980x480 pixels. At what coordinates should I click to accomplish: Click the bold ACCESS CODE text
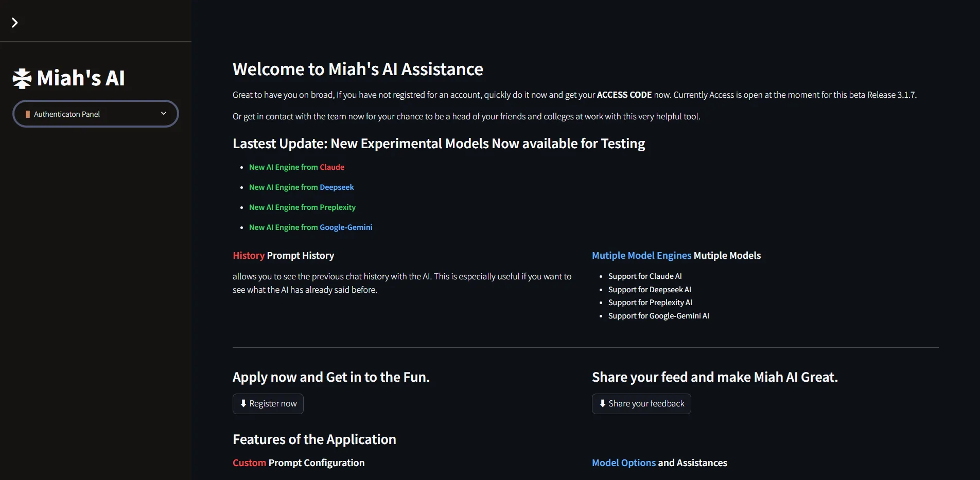pos(624,95)
